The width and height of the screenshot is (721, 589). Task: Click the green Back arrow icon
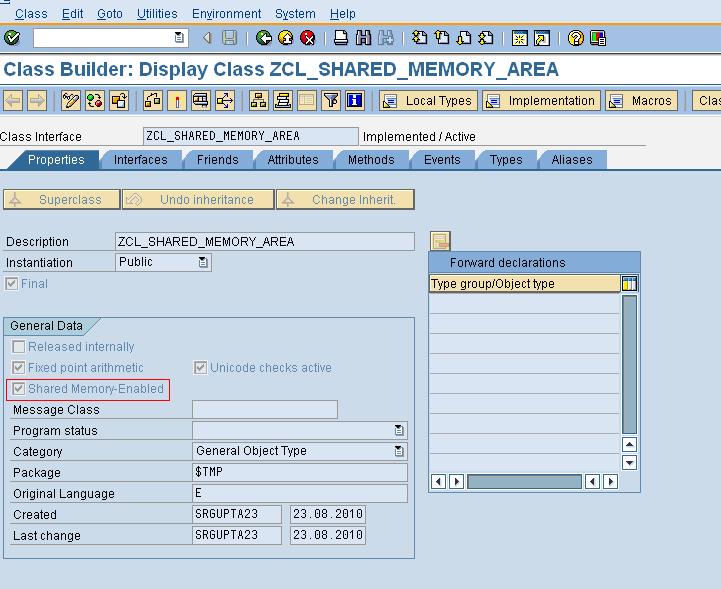pos(263,38)
